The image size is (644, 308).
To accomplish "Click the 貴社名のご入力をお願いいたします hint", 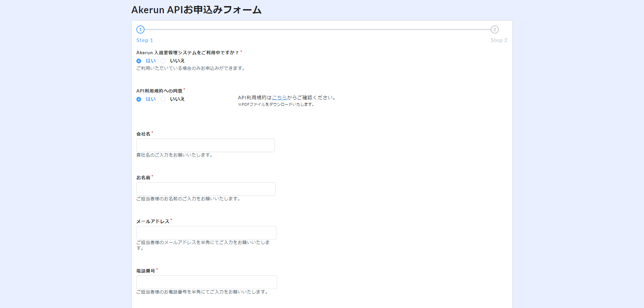I will (175, 155).
